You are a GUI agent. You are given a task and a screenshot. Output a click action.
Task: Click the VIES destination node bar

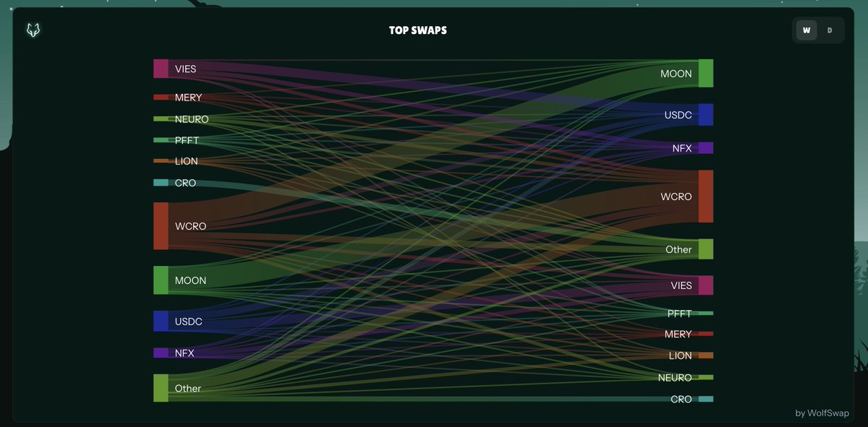706,285
